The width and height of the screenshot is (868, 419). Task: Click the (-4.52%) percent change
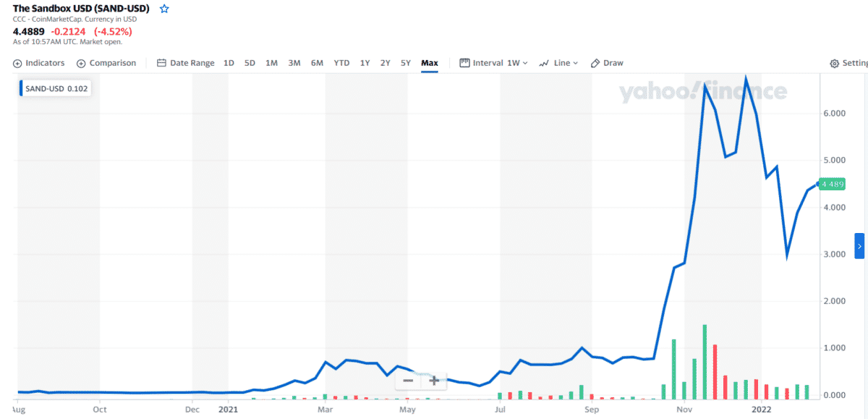113,32
